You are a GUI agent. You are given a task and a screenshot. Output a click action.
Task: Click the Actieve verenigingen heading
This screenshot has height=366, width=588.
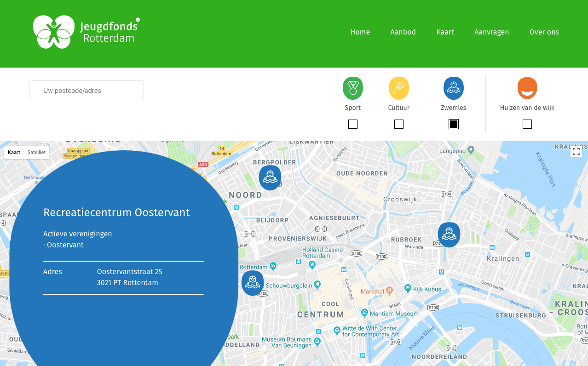point(78,234)
